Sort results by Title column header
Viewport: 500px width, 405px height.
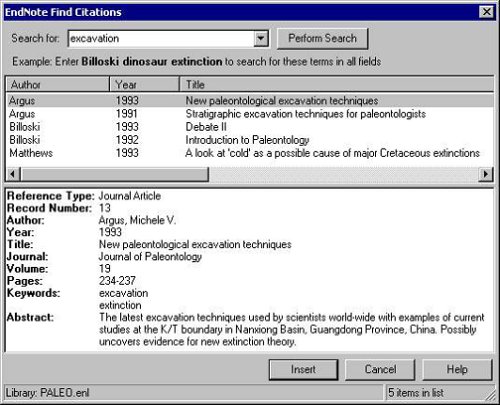[337, 85]
